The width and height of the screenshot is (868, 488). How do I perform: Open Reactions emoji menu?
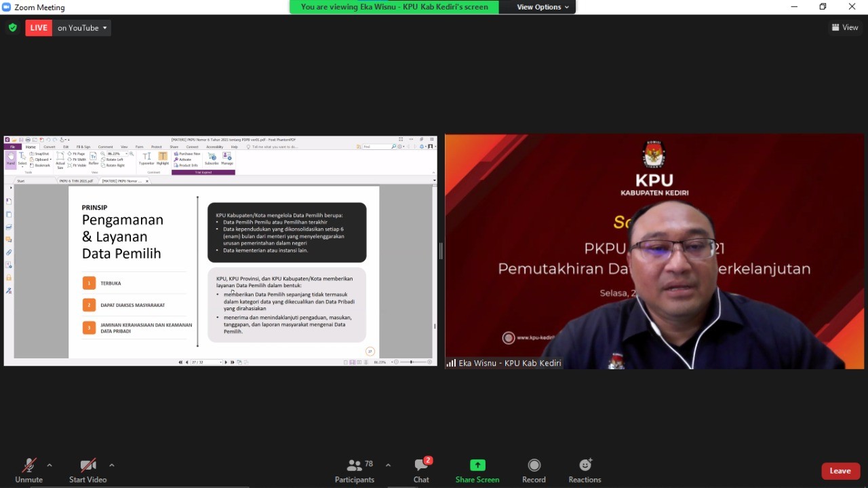pos(585,470)
